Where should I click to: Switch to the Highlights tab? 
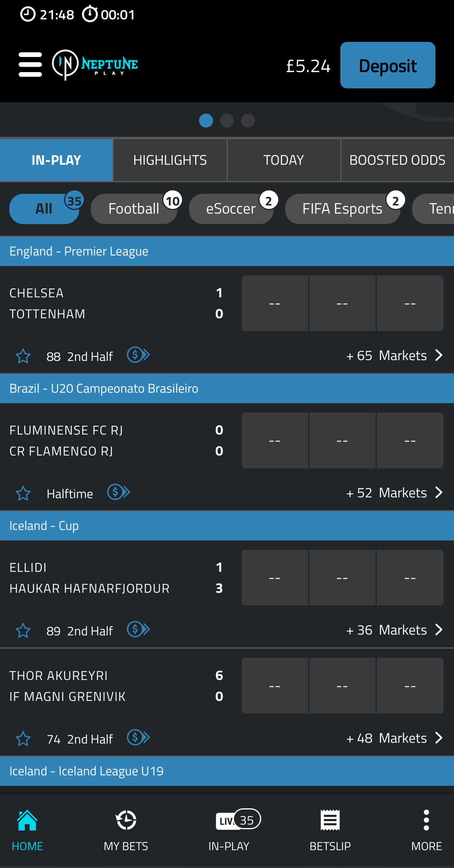tap(170, 160)
